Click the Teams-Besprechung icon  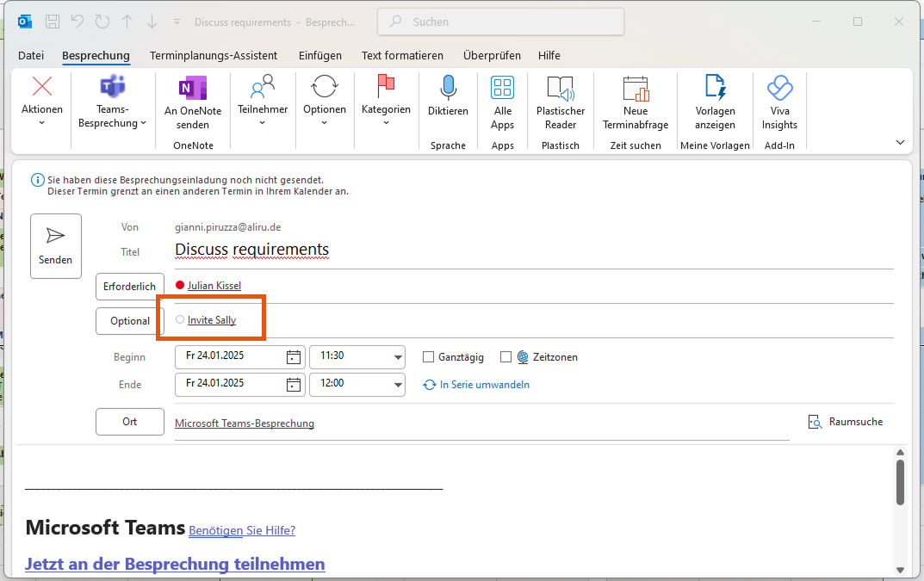pyautogui.click(x=113, y=87)
